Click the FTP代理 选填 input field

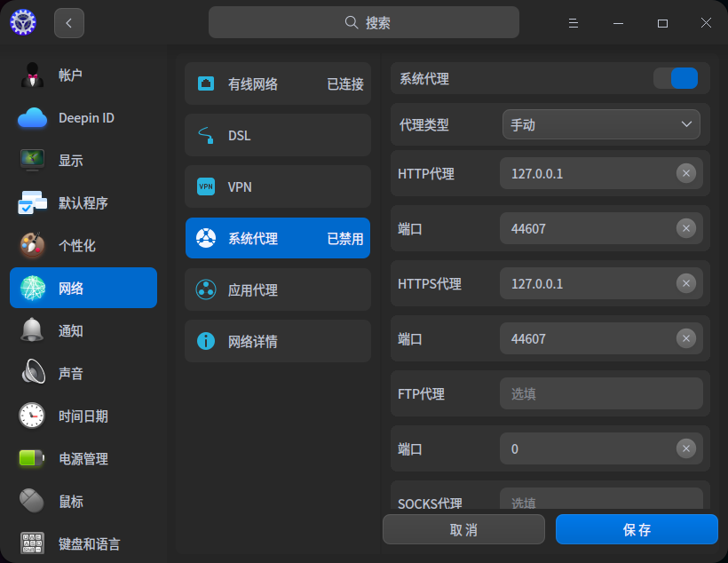coord(601,394)
